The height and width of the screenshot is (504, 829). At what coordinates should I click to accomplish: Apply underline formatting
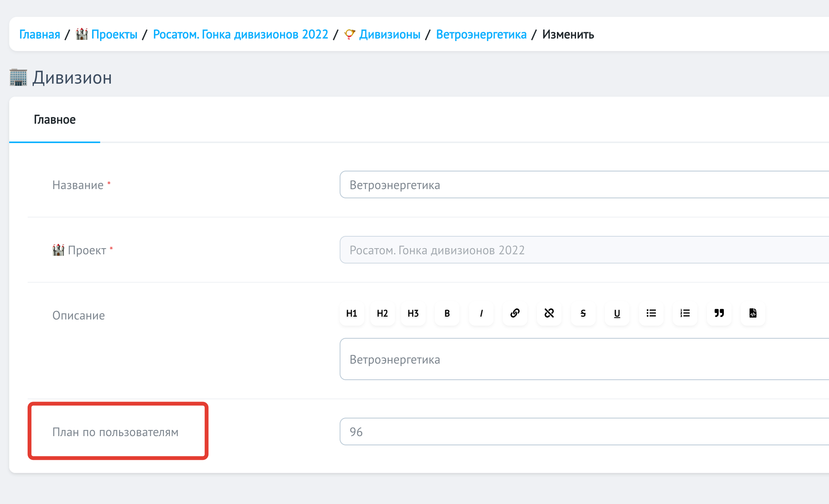[x=617, y=313]
